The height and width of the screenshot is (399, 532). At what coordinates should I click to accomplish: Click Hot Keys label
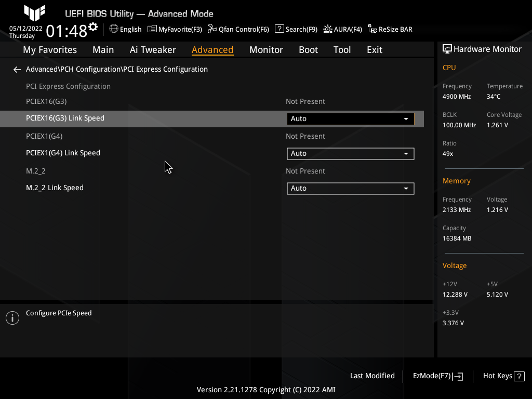(x=497, y=376)
